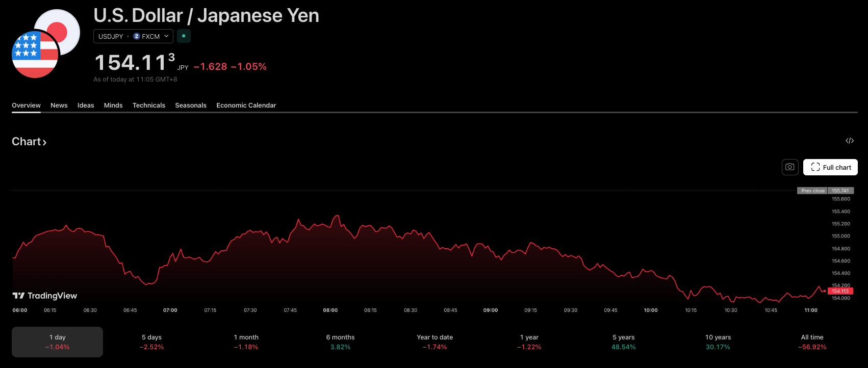Click the 07:00 time axis label

pos(170,310)
